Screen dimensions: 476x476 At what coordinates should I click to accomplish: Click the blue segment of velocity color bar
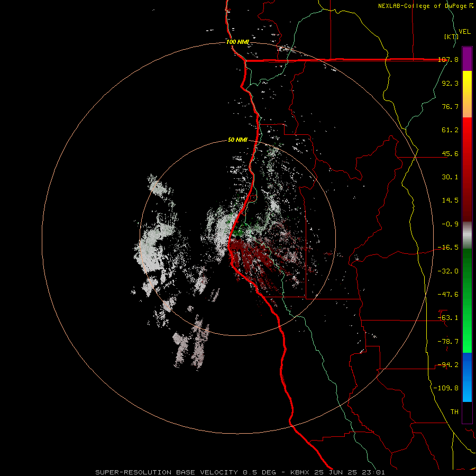(467, 377)
